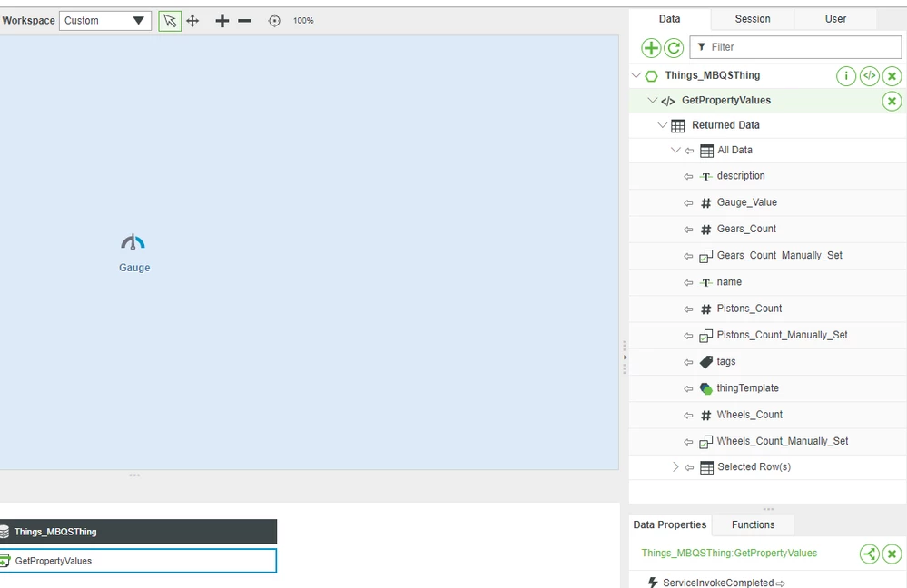Select Gears_Count_Manually_Set property row
This screenshot has width=907, height=588.
(x=767, y=256)
